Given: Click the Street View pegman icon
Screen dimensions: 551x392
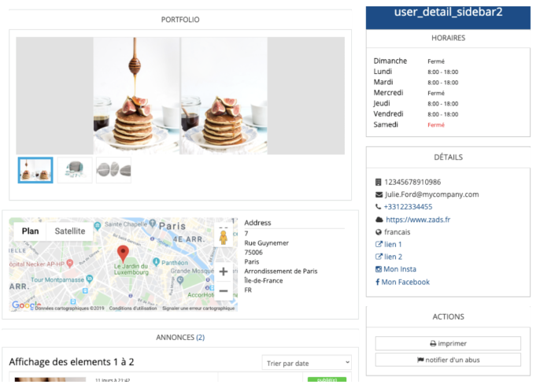Looking at the screenshot, I should (223, 237).
